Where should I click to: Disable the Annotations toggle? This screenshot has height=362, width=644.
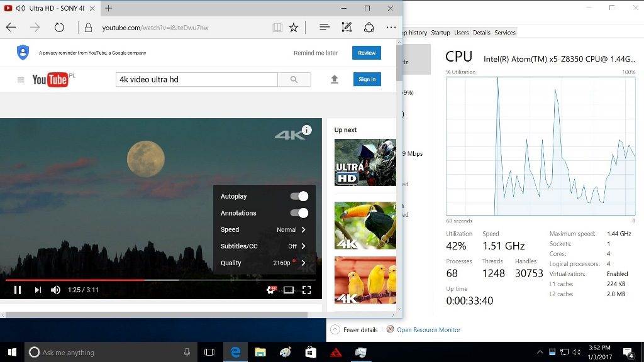point(299,213)
